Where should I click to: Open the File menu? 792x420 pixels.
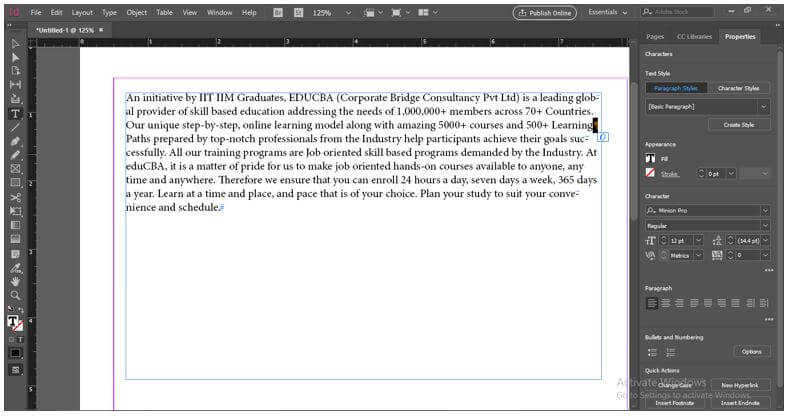(x=36, y=13)
